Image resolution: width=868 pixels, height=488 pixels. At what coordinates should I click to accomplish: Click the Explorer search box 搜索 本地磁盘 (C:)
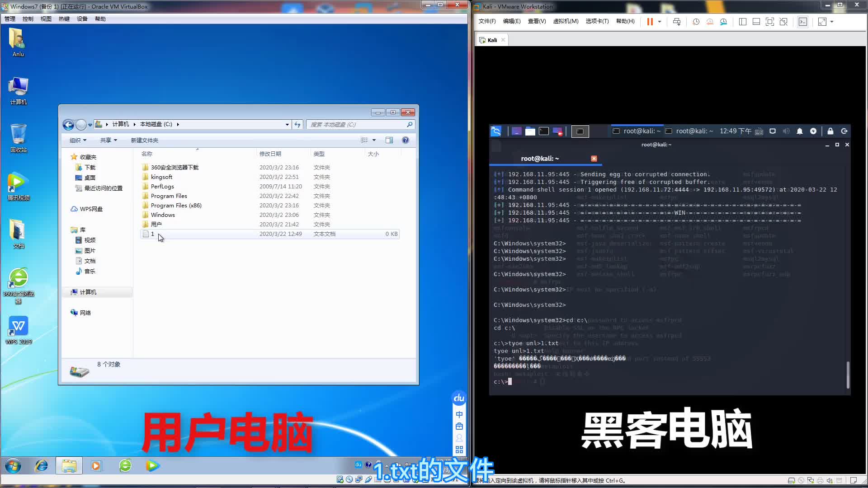(360, 125)
